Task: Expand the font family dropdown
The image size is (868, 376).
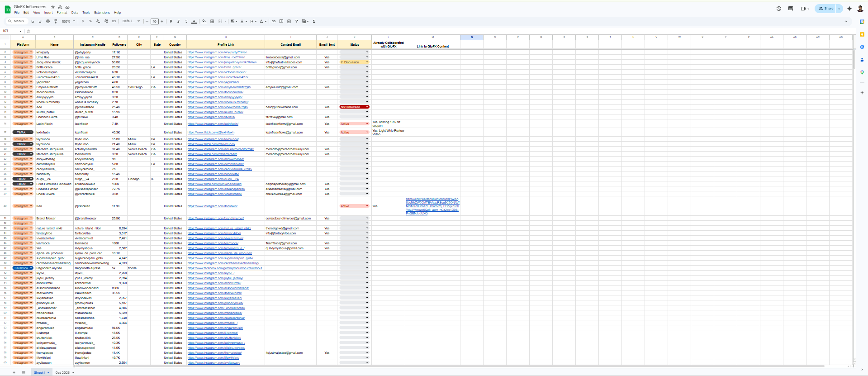Action: click(131, 21)
